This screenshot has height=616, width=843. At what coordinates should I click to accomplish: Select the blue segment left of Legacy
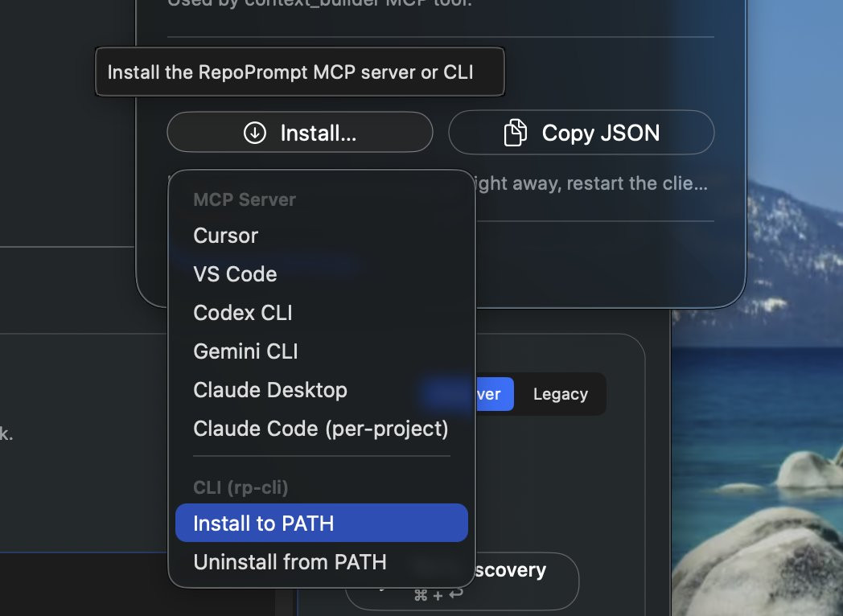click(x=494, y=395)
